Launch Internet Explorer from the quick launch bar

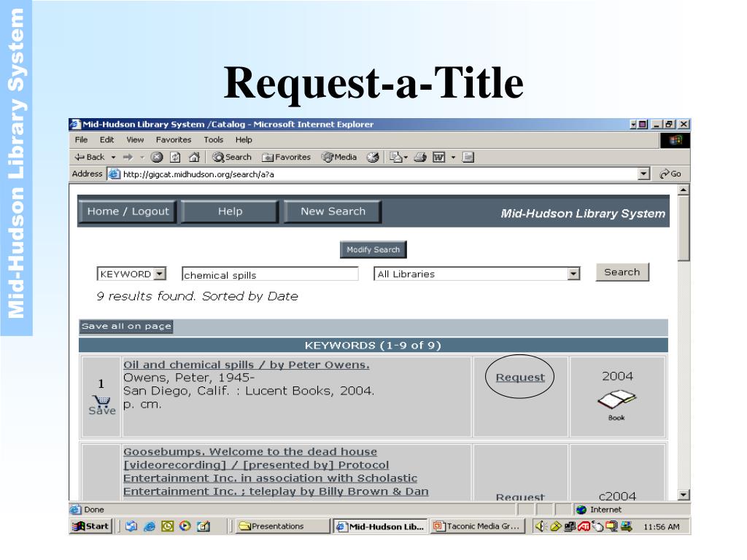150,526
